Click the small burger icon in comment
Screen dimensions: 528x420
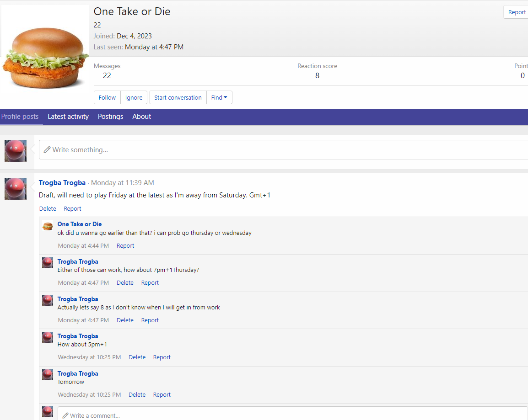point(48,226)
